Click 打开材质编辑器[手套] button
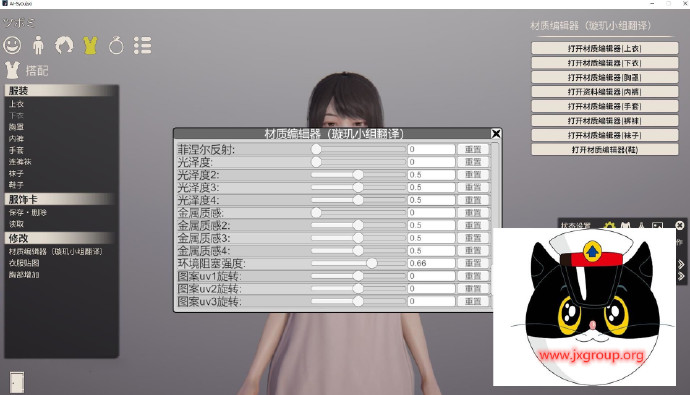The height and width of the screenshot is (395, 690). 605,106
